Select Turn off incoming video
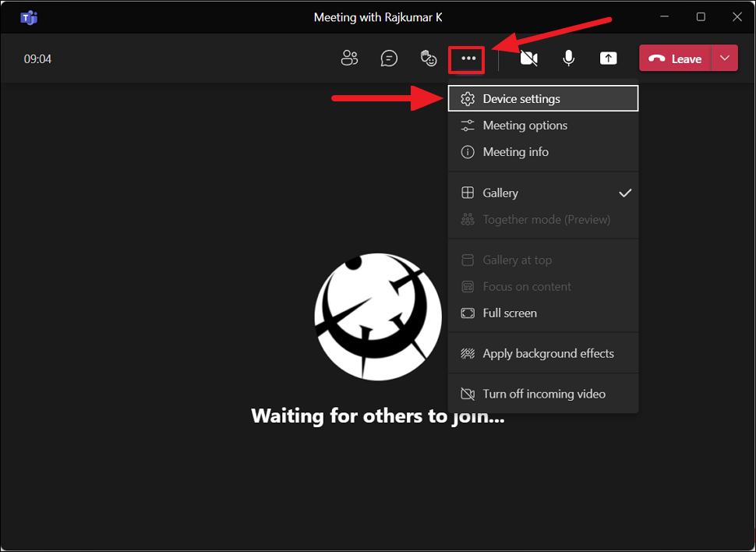The height and width of the screenshot is (552, 756). (x=543, y=395)
